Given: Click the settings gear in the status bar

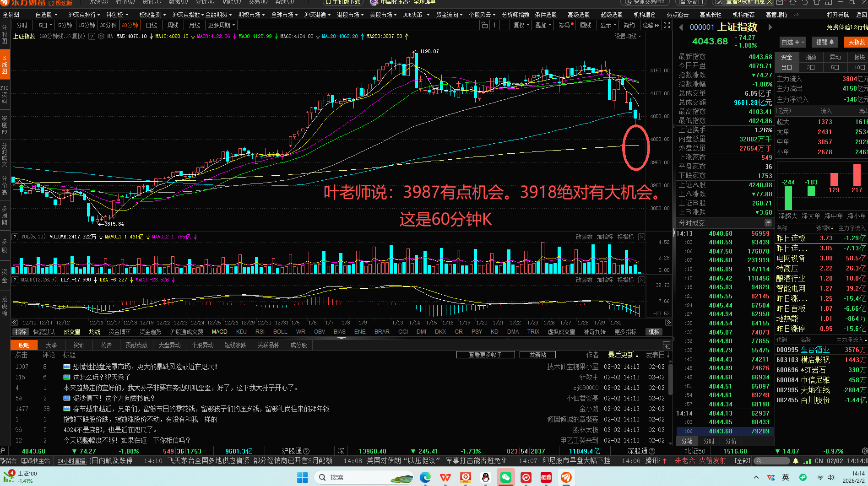Looking at the screenshot, I should 864,451.
